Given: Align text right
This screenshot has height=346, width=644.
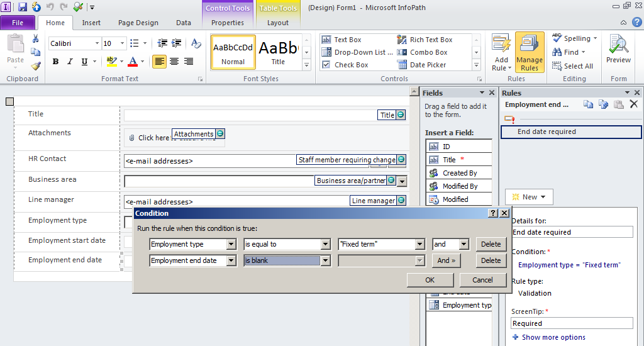Looking at the screenshot, I should [189, 62].
